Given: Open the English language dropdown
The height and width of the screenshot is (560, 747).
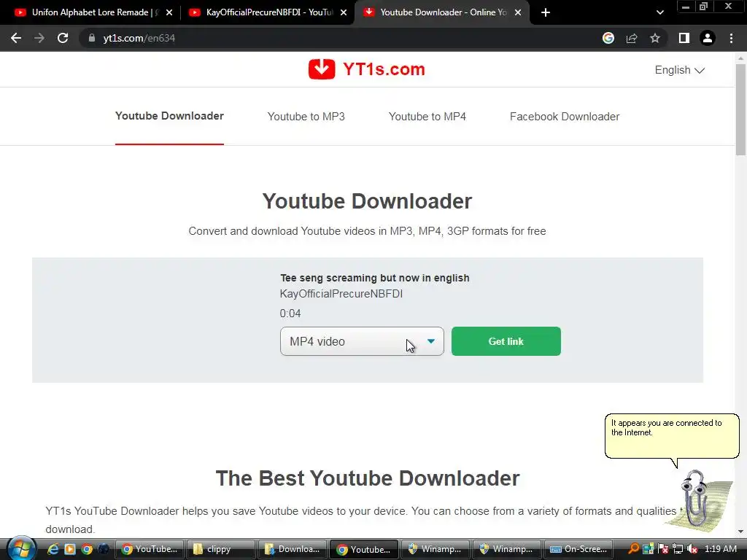Looking at the screenshot, I should pyautogui.click(x=679, y=70).
